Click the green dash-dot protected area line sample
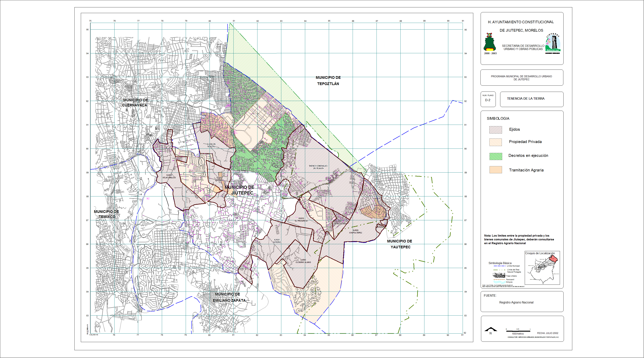Image resolution: width=644 pixels, height=358 pixels. 500,270
